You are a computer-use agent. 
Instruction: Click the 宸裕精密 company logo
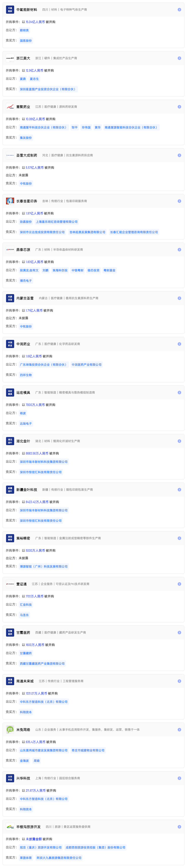point(10,538)
